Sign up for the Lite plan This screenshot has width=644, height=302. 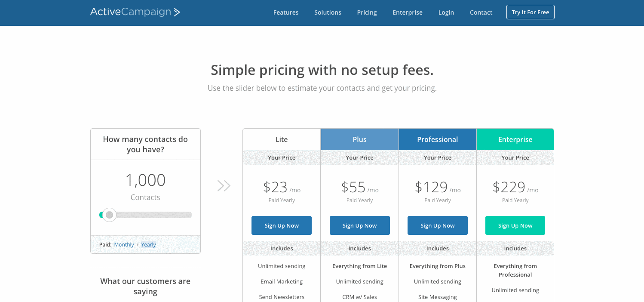pyautogui.click(x=282, y=225)
